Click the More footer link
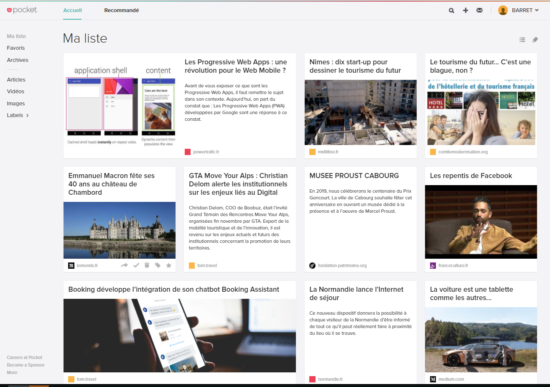 coord(12,372)
